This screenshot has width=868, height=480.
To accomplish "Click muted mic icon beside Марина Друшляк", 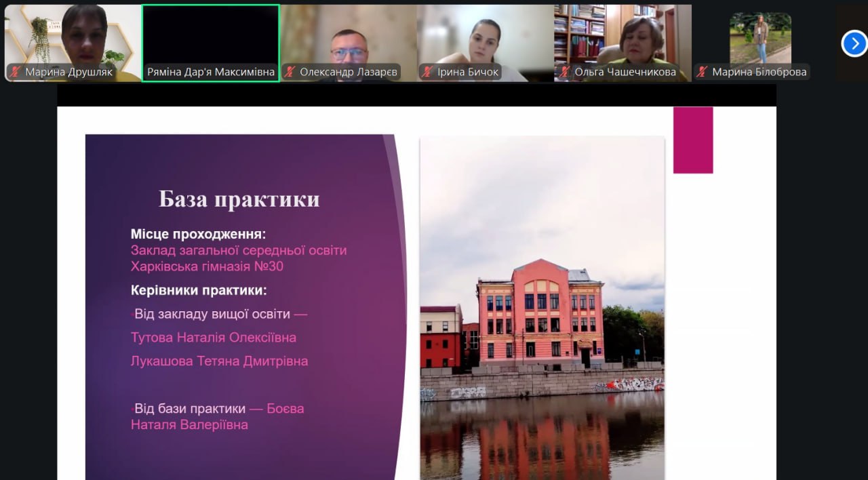I will click(15, 72).
